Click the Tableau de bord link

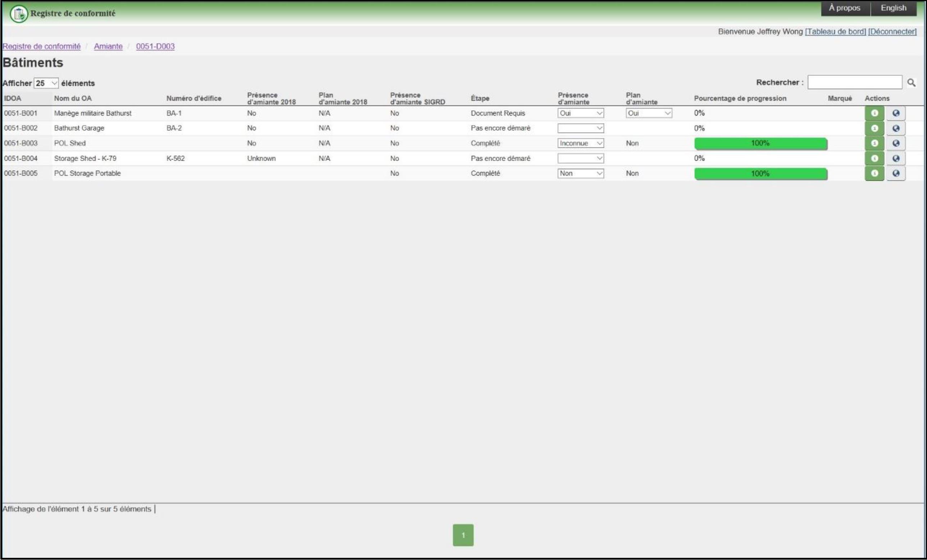pos(835,32)
